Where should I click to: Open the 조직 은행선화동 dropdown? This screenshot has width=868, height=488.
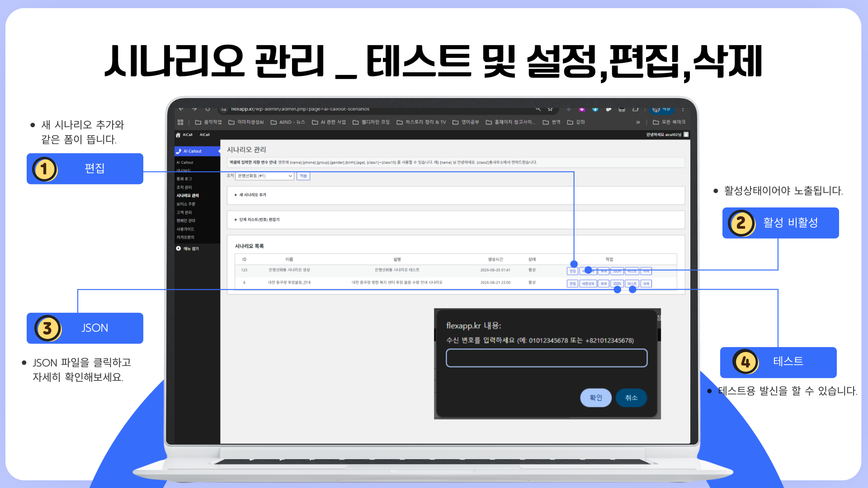click(265, 176)
